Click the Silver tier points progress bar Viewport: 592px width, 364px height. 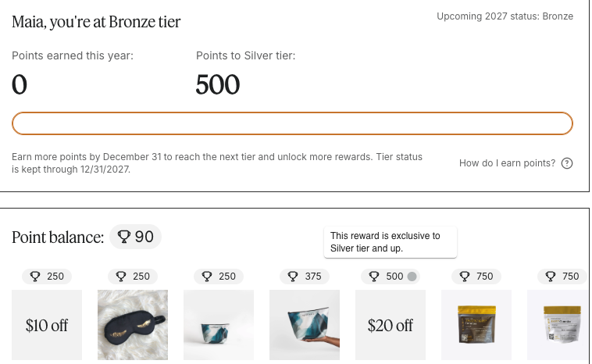292,123
